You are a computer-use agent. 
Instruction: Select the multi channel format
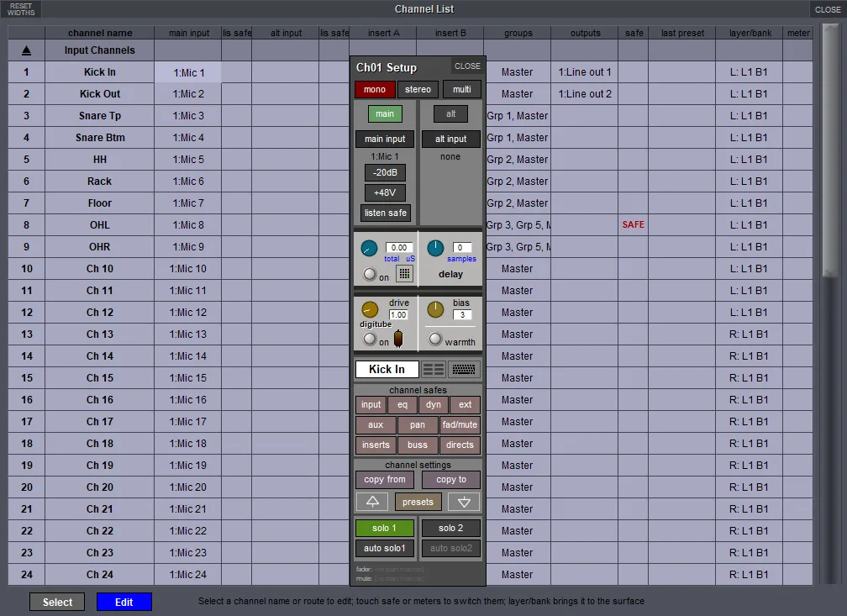pos(462,89)
